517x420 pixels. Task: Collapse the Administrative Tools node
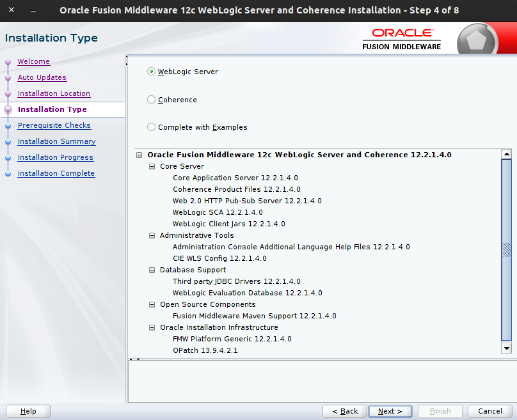(x=152, y=235)
